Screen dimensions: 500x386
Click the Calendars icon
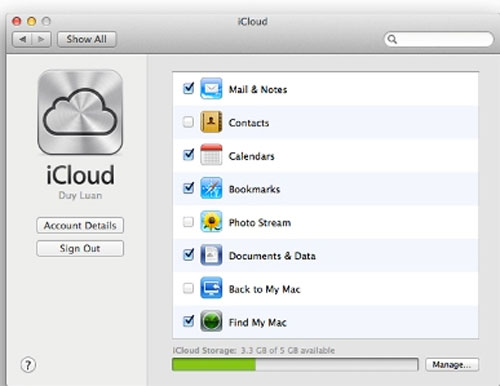pos(211,155)
